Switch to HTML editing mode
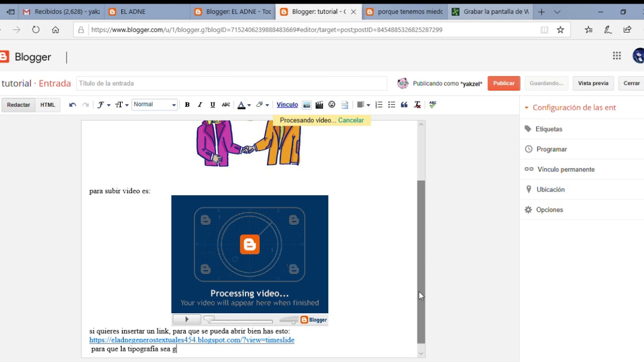Viewport: 644px width, 362px height. pyautogui.click(x=48, y=105)
